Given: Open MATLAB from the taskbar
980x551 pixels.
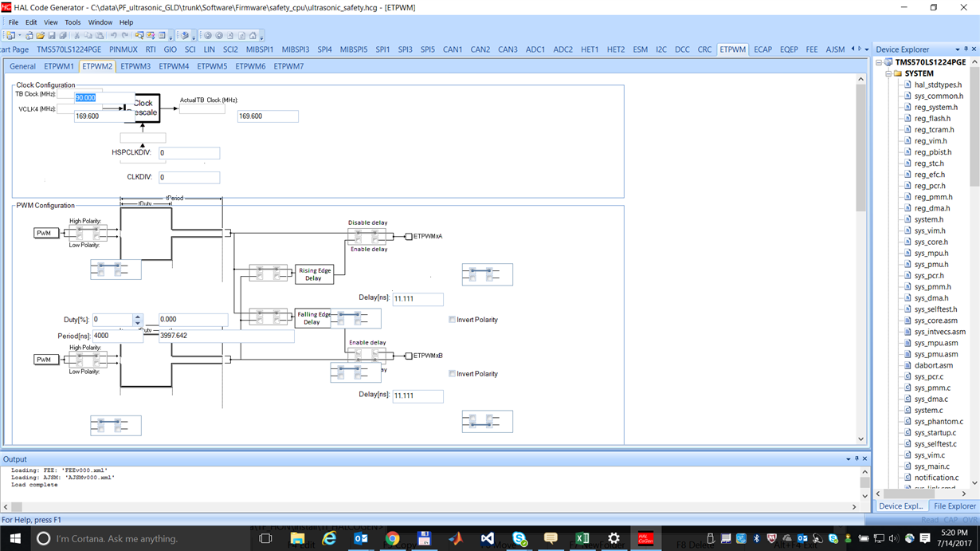Looking at the screenshot, I should tap(456, 538).
